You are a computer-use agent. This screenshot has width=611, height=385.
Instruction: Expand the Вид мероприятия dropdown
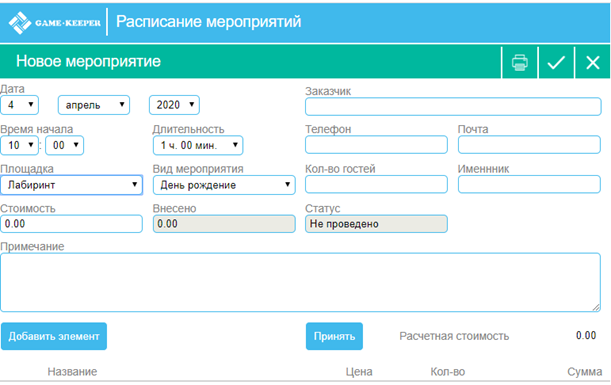point(224,185)
